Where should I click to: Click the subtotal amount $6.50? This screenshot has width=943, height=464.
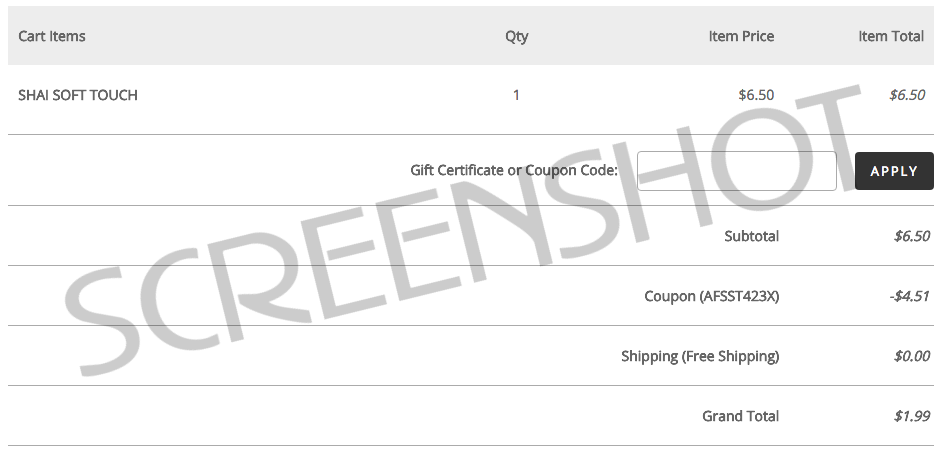[x=912, y=236]
